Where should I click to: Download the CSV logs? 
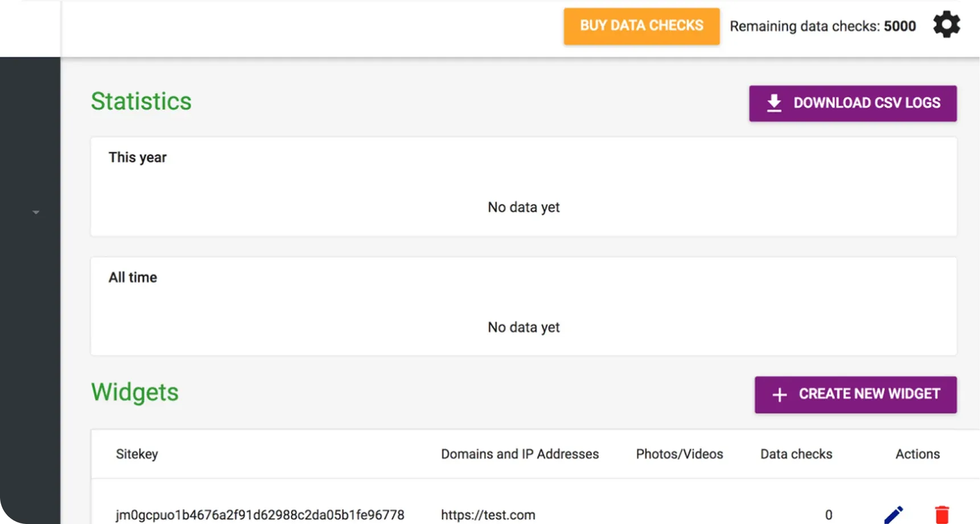click(853, 103)
